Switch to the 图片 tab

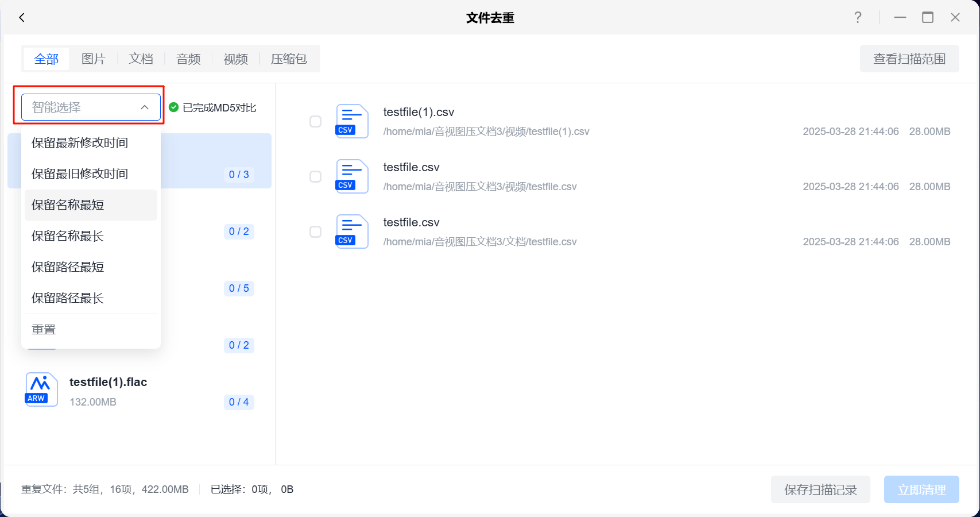click(94, 59)
